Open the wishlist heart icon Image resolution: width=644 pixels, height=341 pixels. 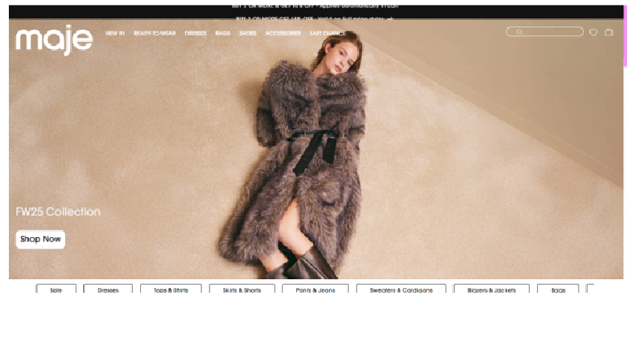point(593,33)
